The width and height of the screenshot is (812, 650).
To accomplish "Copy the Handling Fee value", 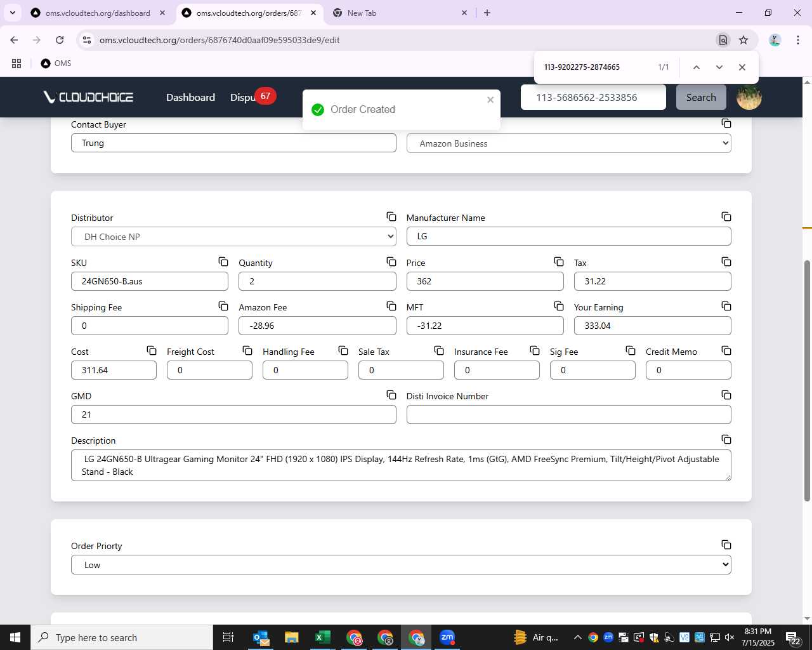I will click(343, 350).
